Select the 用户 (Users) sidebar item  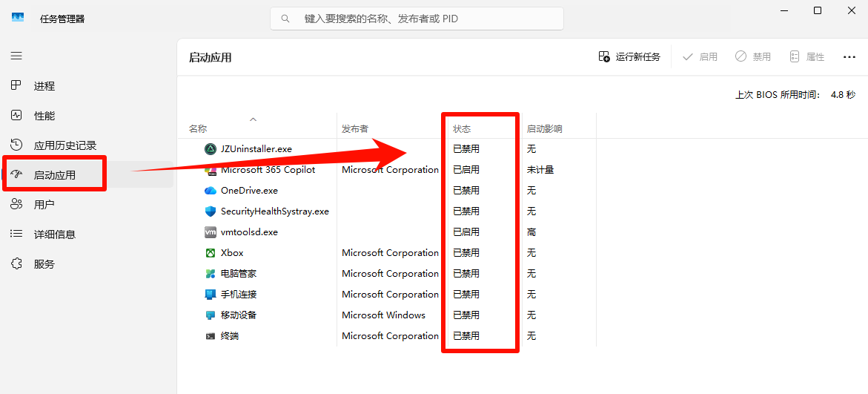point(44,205)
